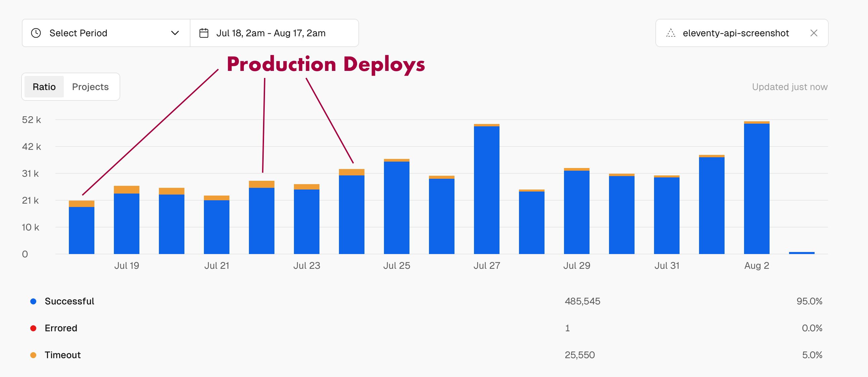Screen dimensions: 868x377
Task: Click the blue bar for Aug 2
Action: click(x=756, y=189)
